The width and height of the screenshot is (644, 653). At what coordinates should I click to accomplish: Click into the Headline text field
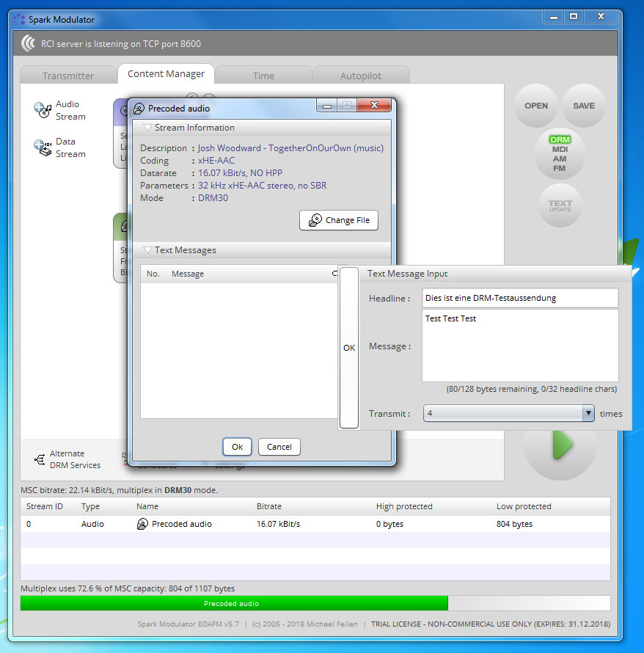520,298
